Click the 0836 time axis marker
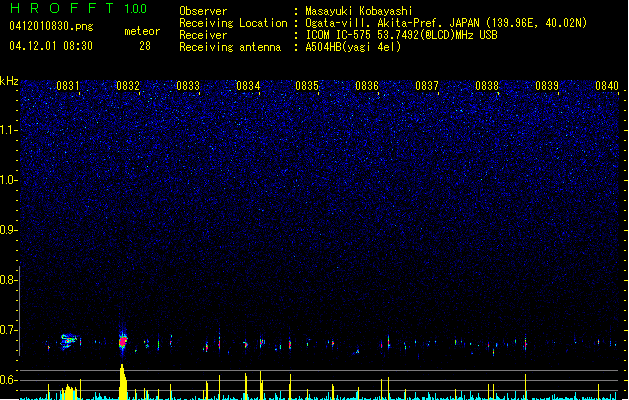Viewport: 629px width, 400px height. (x=367, y=86)
